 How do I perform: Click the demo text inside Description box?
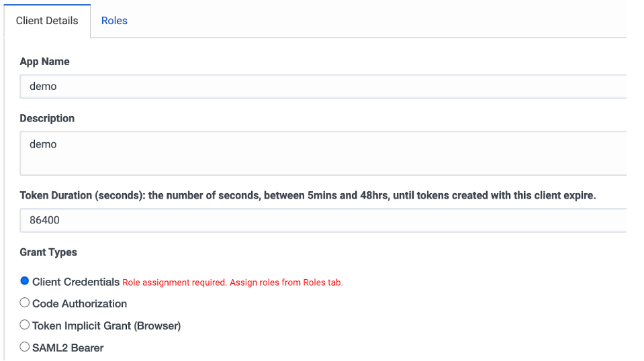coord(43,144)
